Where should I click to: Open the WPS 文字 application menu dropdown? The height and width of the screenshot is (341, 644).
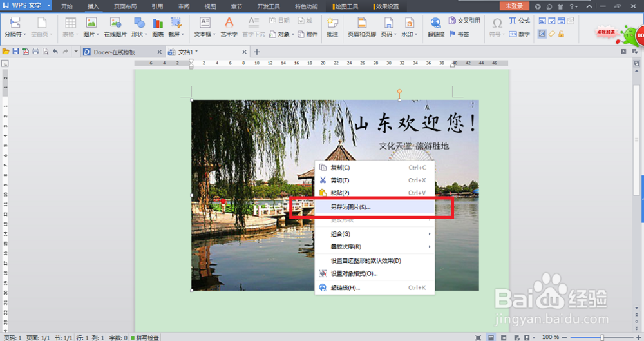[x=49, y=5]
